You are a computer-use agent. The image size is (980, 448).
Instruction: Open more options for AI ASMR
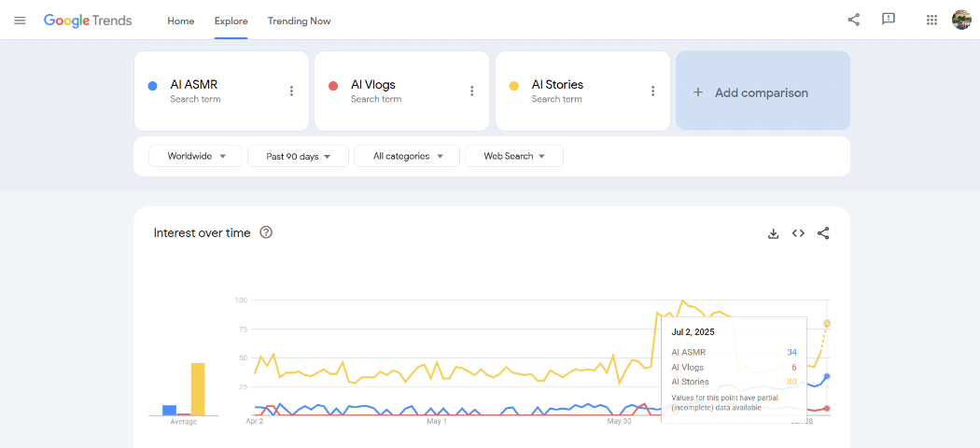291,91
